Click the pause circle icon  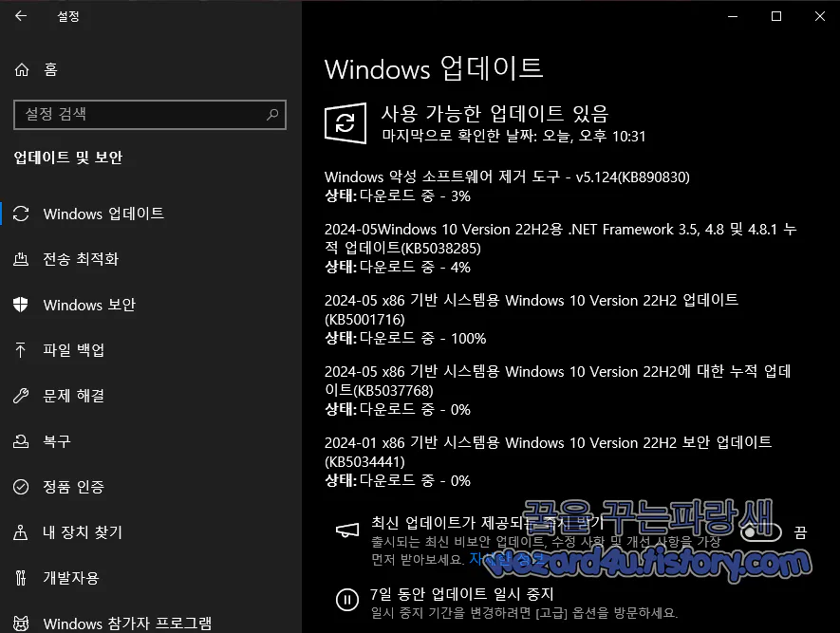[x=346, y=600]
